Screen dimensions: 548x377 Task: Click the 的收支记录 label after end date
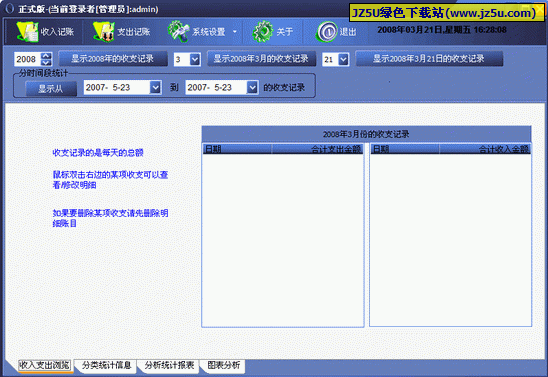284,87
